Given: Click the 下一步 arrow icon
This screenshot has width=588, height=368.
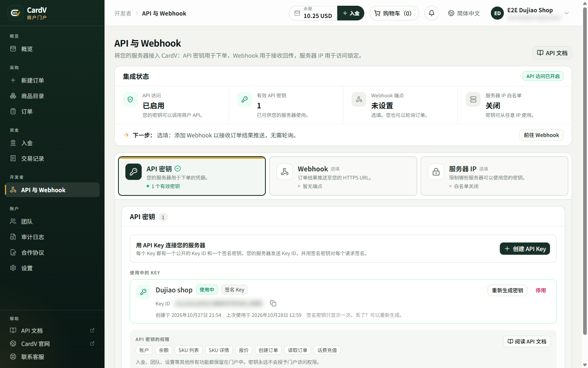Looking at the screenshot, I should 126,135.
